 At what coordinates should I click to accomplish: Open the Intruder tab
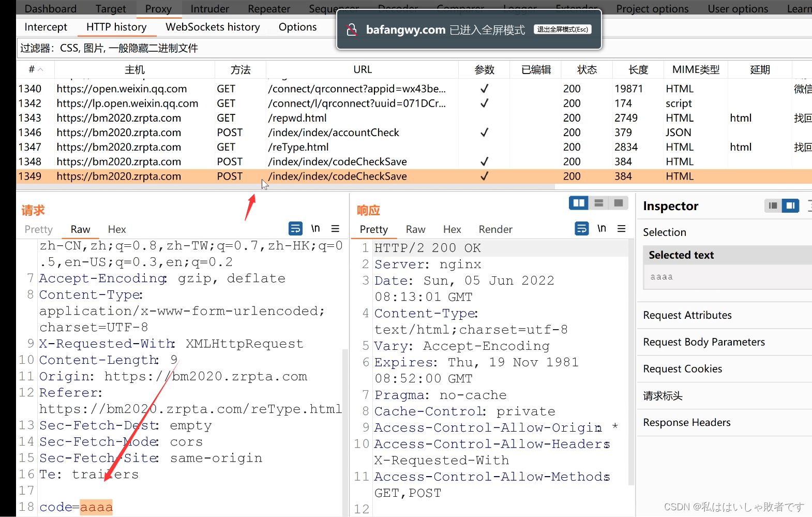coord(209,8)
